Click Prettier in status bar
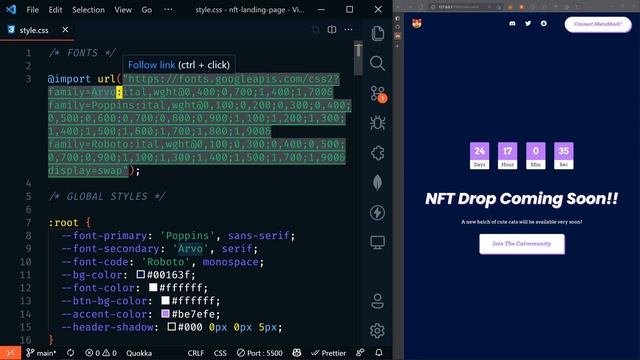The image size is (640, 360). pyautogui.click(x=328, y=353)
